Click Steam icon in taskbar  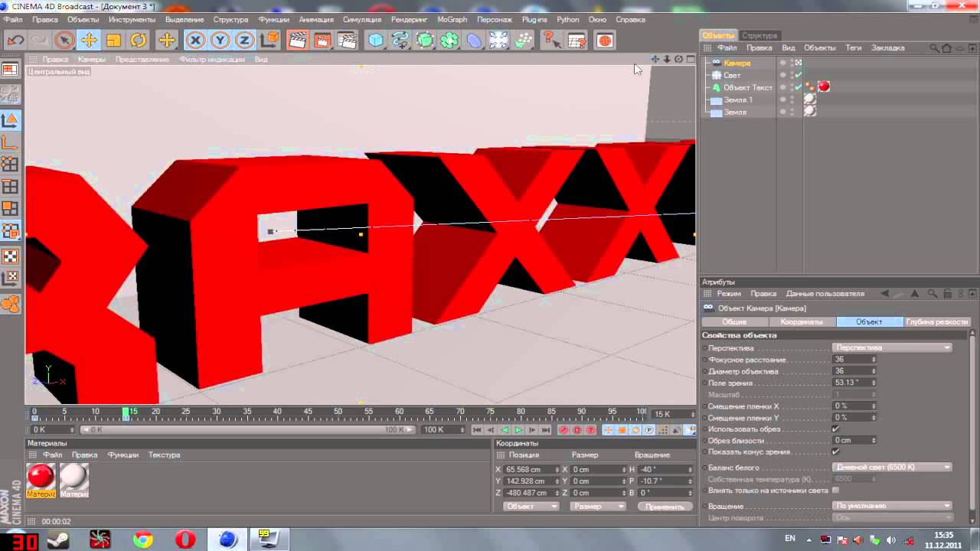[x=58, y=540]
